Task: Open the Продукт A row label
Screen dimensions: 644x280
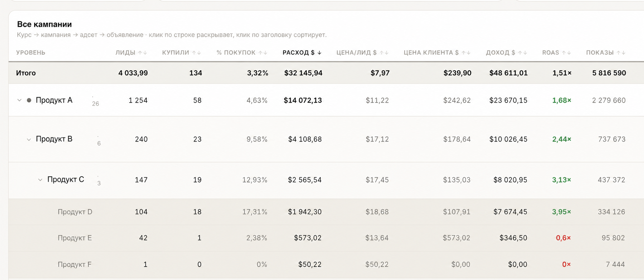Action: [54, 100]
